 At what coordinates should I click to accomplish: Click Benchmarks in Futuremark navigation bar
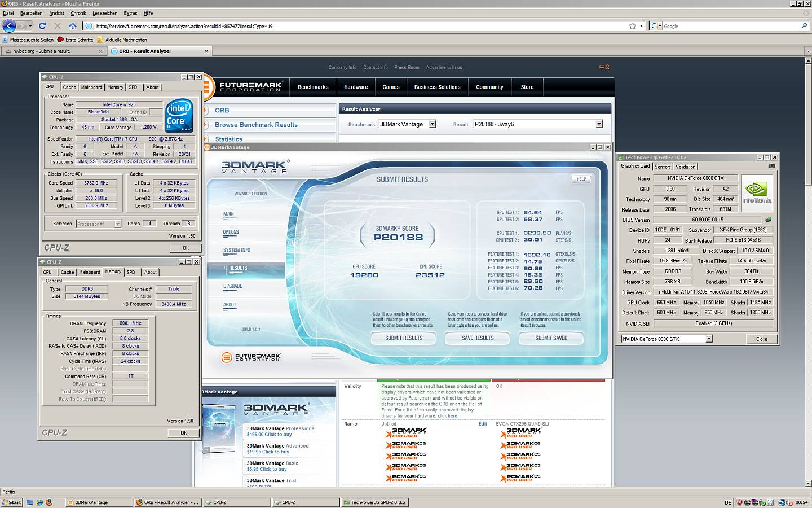coord(313,87)
